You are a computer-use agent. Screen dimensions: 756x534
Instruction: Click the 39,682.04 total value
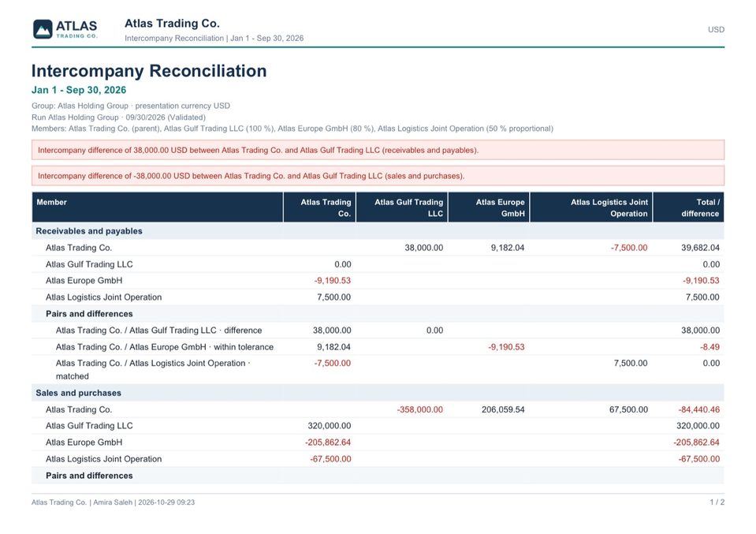pyautogui.click(x=700, y=248)
